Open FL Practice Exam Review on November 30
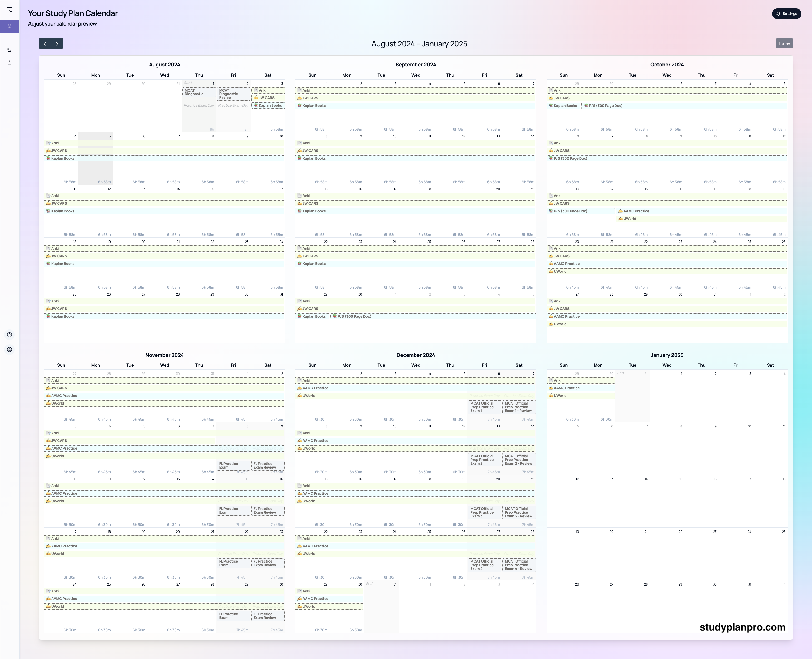The width and height of the screenshot is (812, 659). [x=268, y=616]
